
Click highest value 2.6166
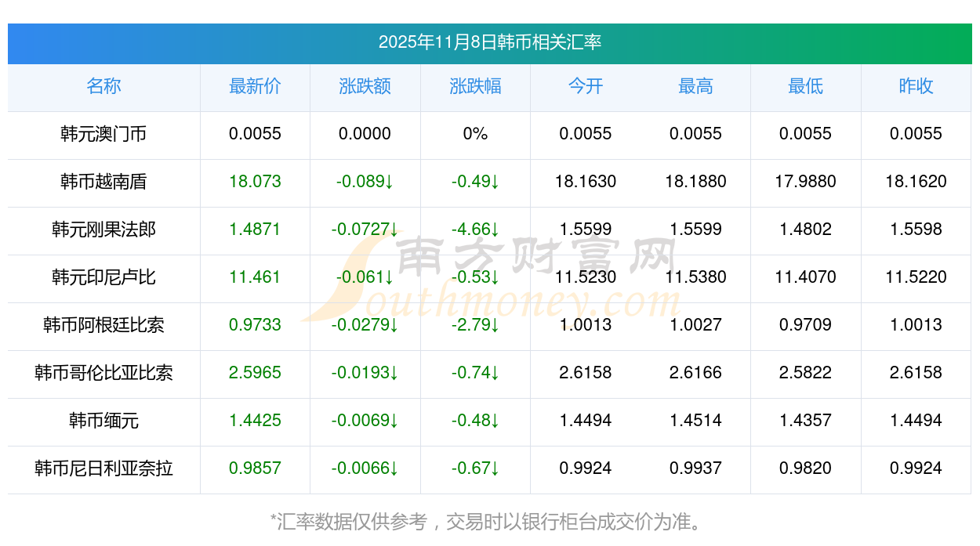pos(695,373)
